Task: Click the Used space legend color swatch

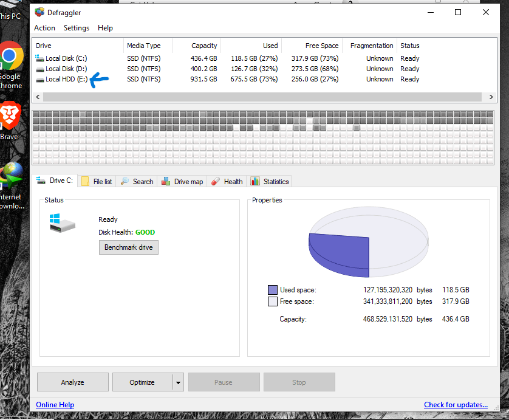Action: [273, 290]
